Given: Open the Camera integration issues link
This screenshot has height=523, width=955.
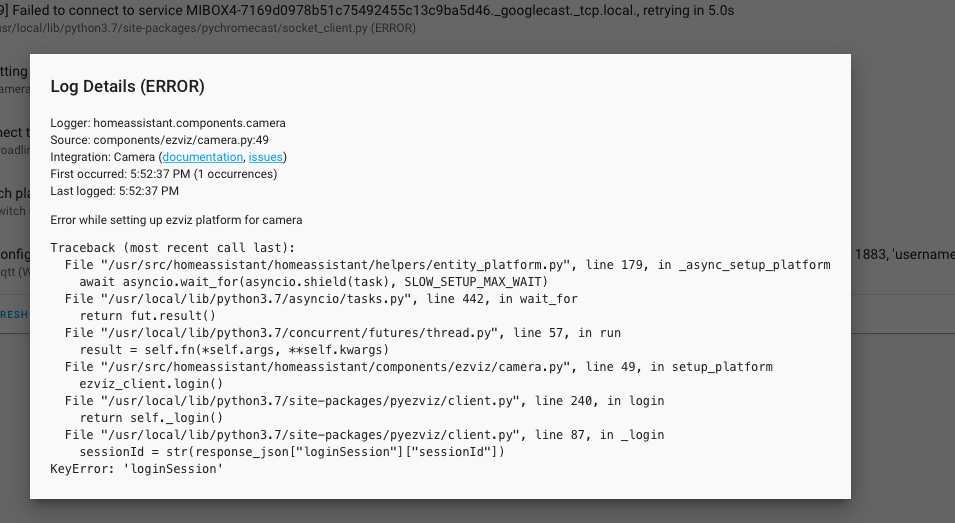Looking at the screenshot, I should [x=266, y=157].
